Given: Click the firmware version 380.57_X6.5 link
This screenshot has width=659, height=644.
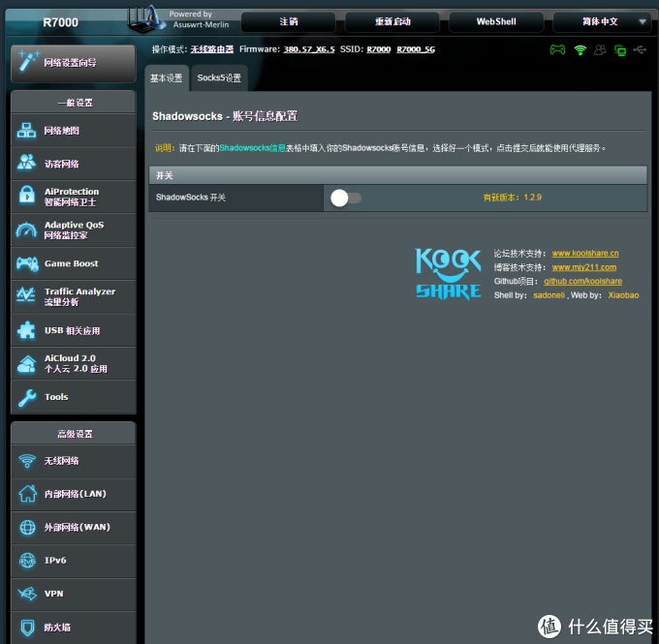Looking at the screenshot, I should [308, 48].
